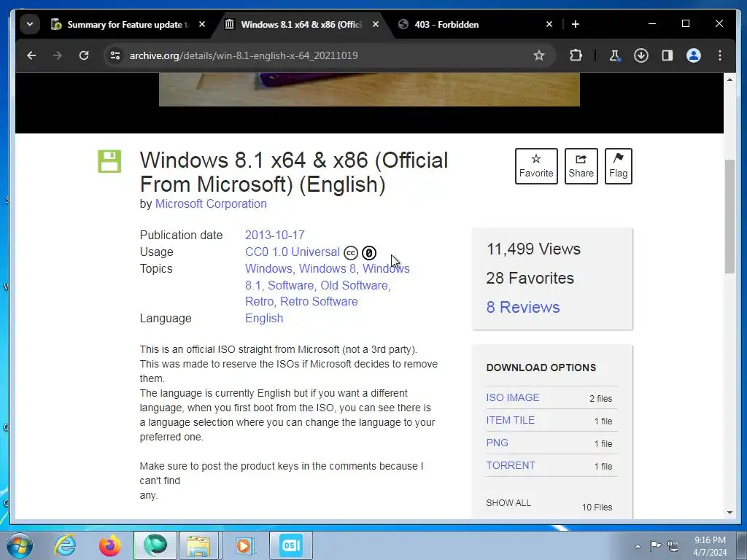Launch Internet Explorer from taskbar
Image resolution: width=747 pixels, height=560 pixels.
pos(65,545)
